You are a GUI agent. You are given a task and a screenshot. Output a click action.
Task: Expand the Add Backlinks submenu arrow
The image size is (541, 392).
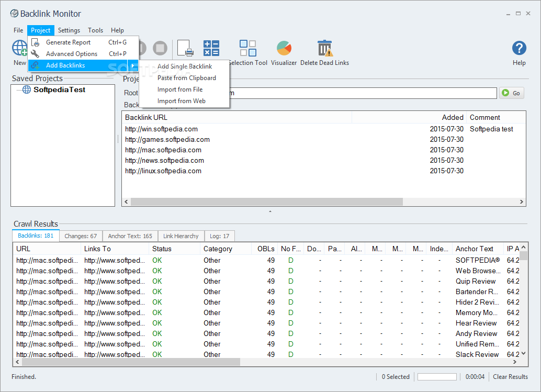[x=133, y=65]
